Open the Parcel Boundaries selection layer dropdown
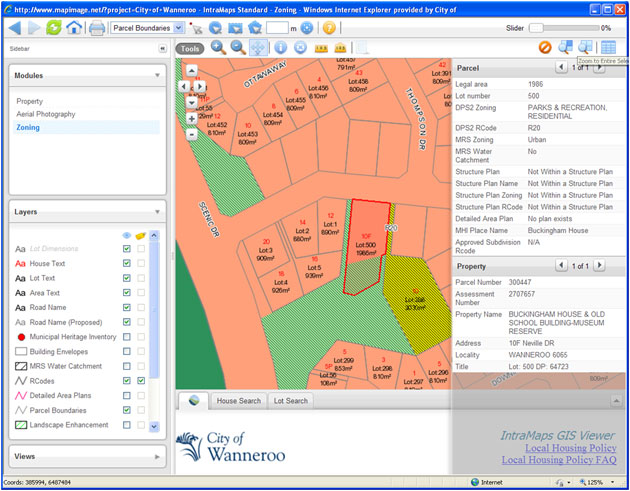Viewport: 630px width, 491px height. (179, 28)
